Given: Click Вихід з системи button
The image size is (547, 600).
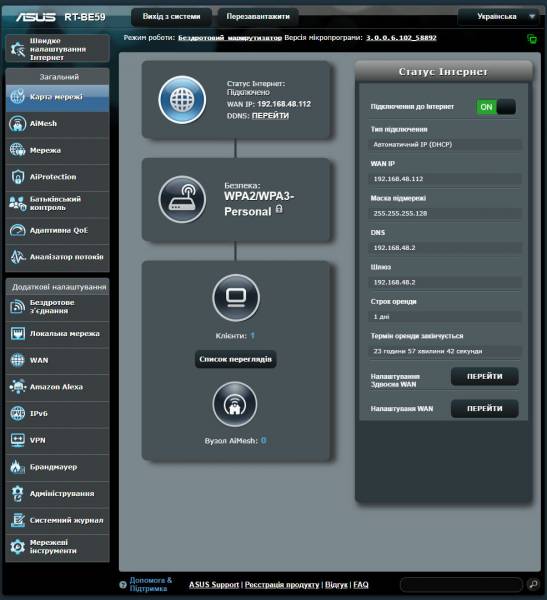Looking at the screenshot, I should [x=171, y=16].
